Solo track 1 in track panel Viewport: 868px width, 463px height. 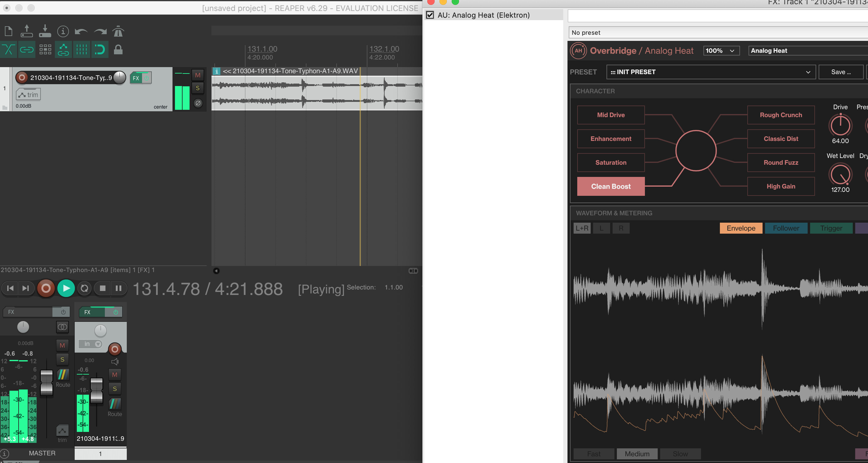point(198,88)
